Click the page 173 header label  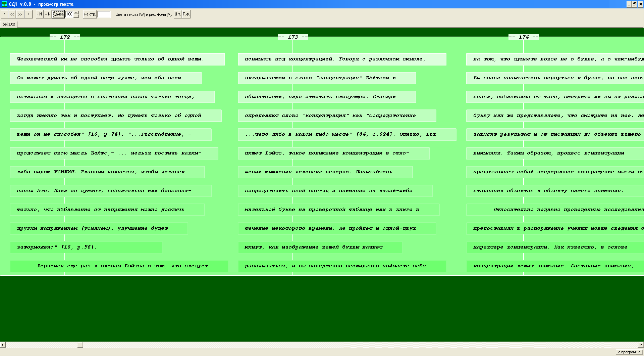(292, 37)
